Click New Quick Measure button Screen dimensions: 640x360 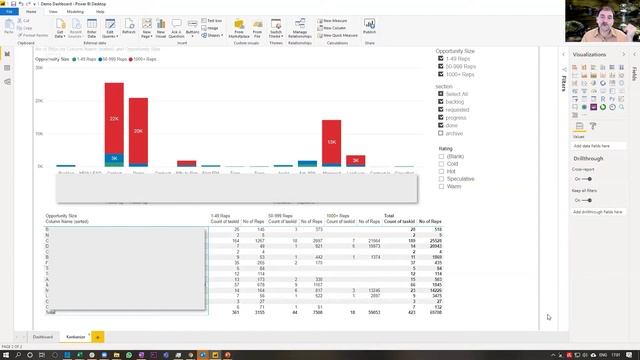pos(338,36)
